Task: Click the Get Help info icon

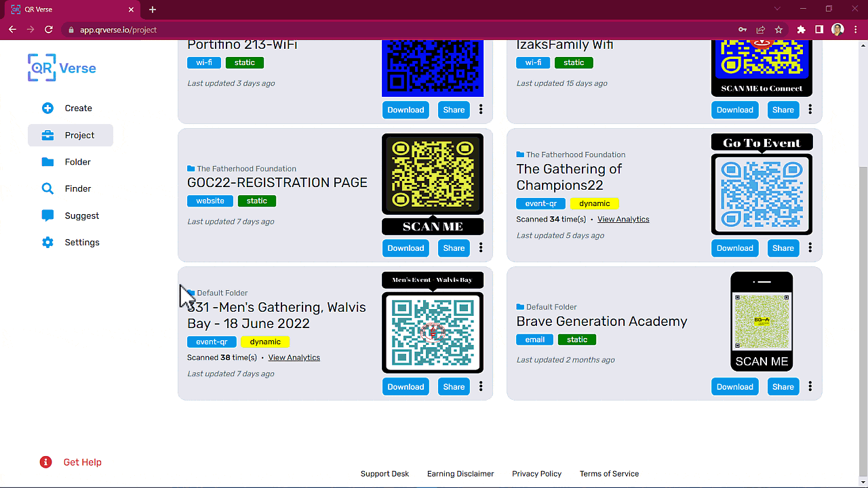Action: click(x=45, y=462)
